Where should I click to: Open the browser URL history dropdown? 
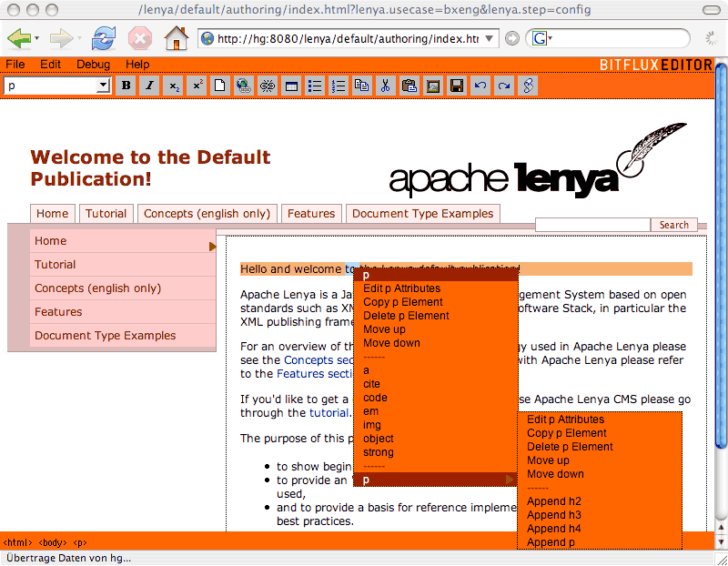coord(491,39)
